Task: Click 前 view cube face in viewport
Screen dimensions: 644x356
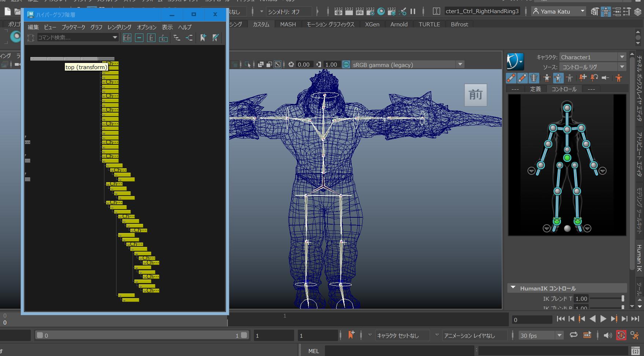Action: coord(475,95)
